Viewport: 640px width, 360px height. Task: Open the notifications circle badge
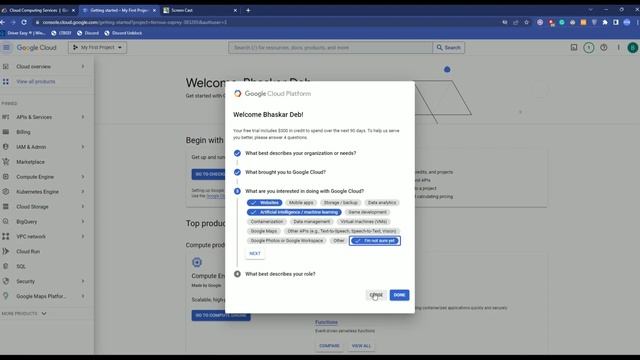(589, 48)
